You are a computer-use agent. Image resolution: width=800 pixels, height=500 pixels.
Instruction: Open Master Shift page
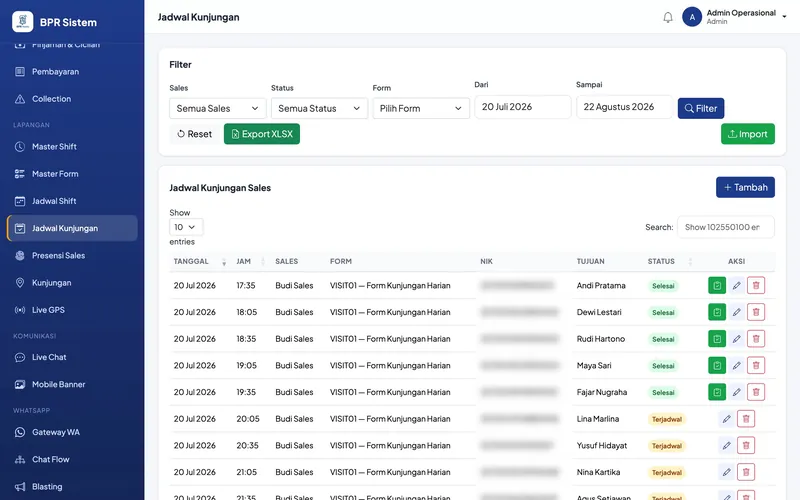(x=72, y=146)
